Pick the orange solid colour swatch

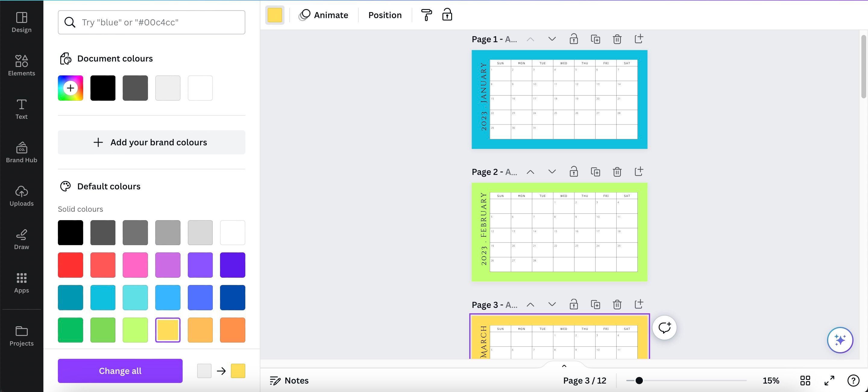pos(232,330)
